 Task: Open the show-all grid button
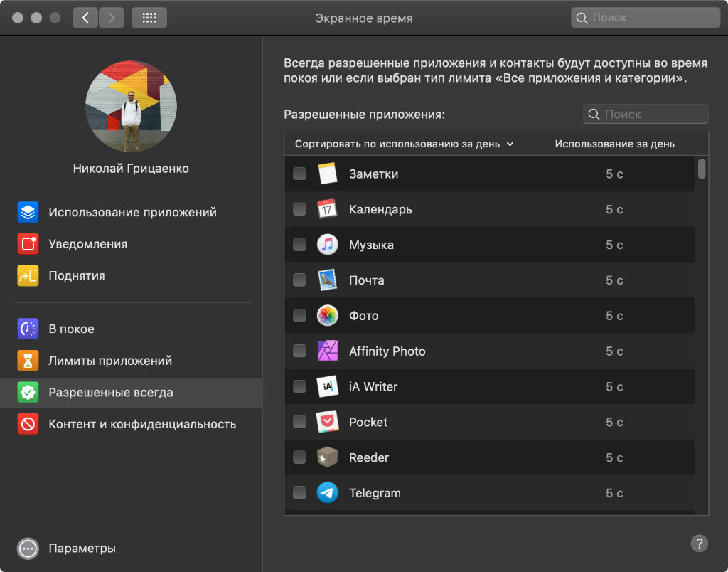click(x=149, y=18)
